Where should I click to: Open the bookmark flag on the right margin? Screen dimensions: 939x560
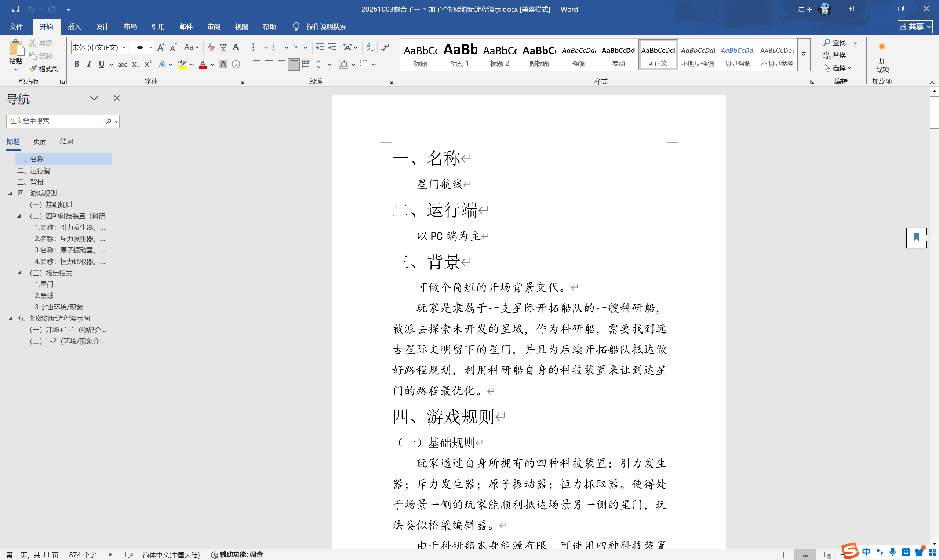pos(916,237)
